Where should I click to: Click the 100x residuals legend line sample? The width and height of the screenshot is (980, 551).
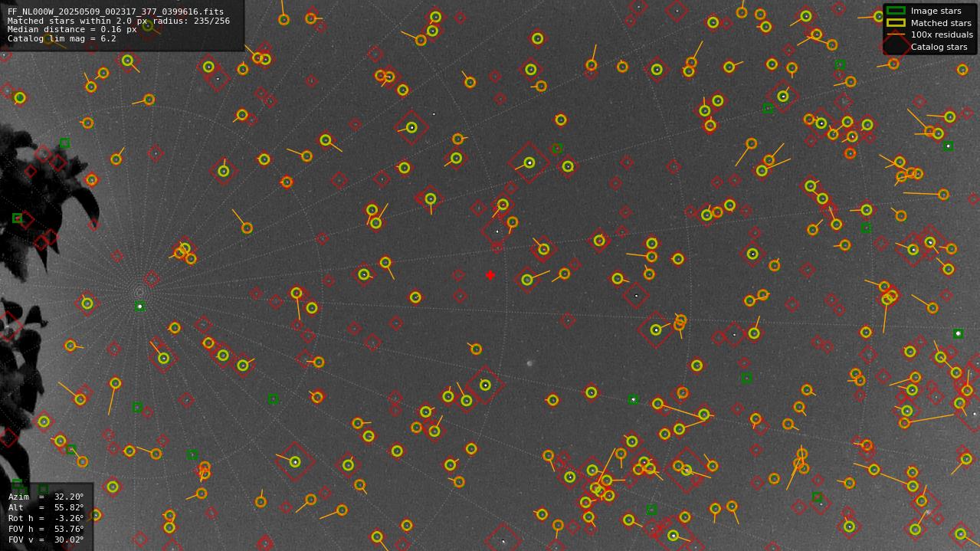(896, 34)
